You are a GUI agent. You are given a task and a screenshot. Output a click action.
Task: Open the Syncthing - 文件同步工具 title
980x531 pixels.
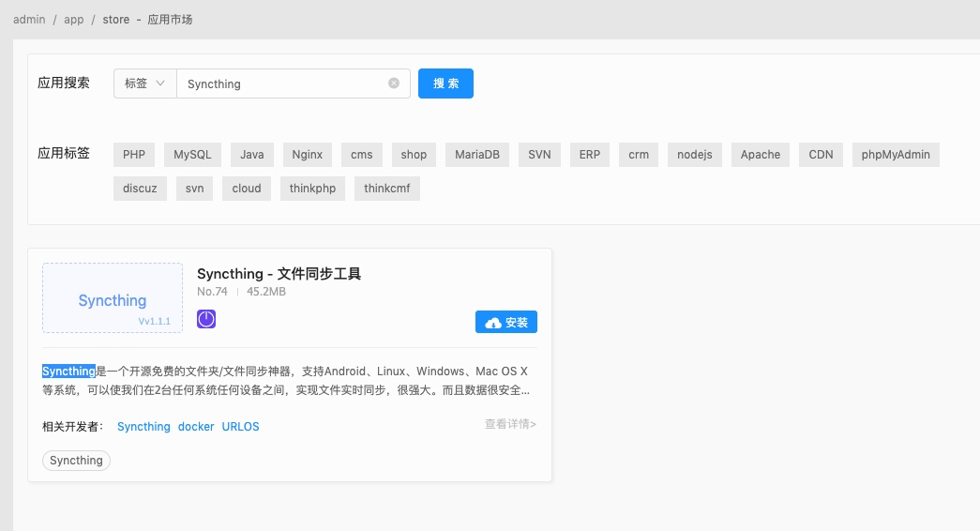(279, 274)
